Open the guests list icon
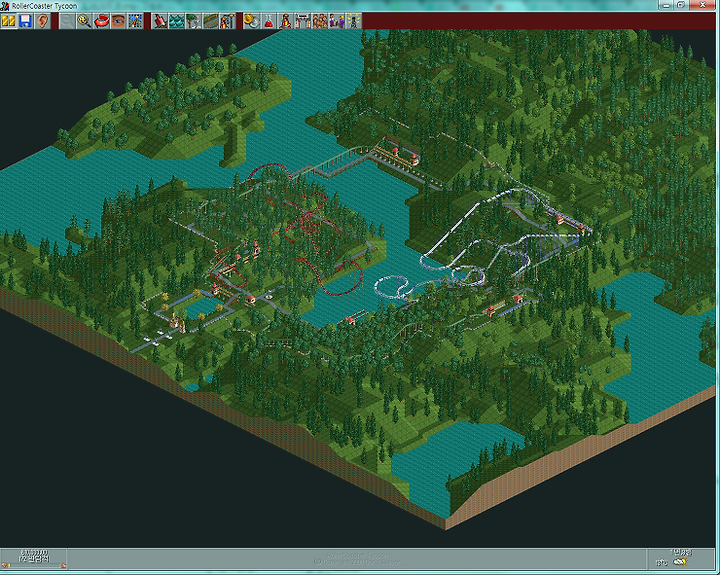 point(319,21)
